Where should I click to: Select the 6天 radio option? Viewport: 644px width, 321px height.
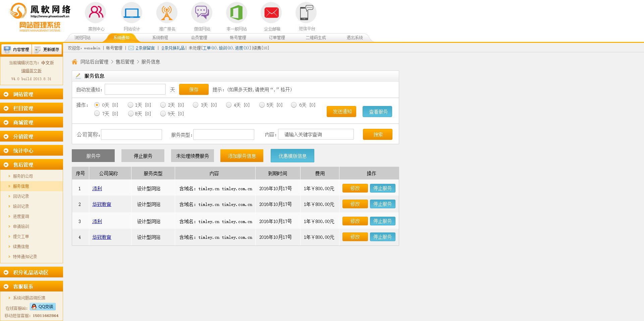pyautogui.click(x=294, y=105)
